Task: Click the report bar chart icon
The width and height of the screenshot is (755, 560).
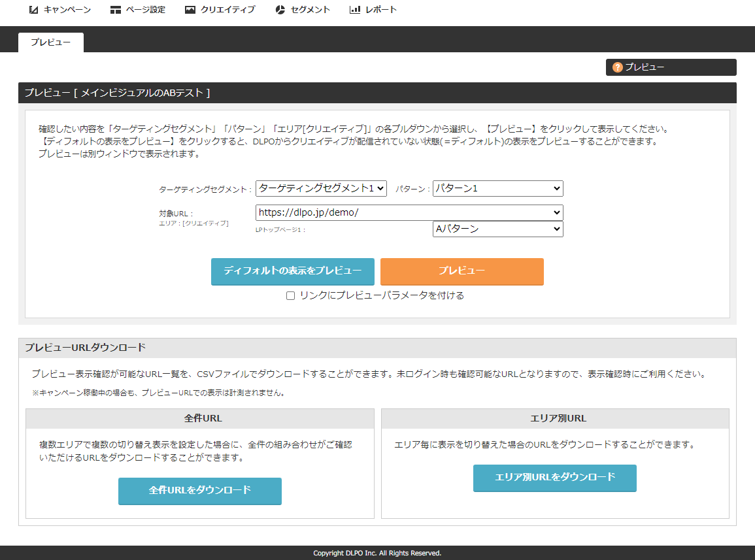Action: tap(355, 10)
